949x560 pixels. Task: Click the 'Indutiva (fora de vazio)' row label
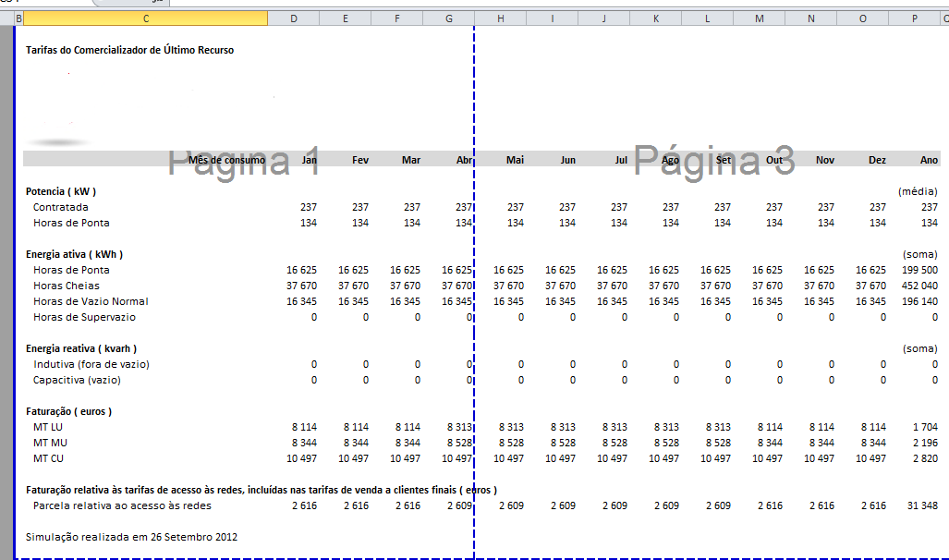tap(91, 364)
